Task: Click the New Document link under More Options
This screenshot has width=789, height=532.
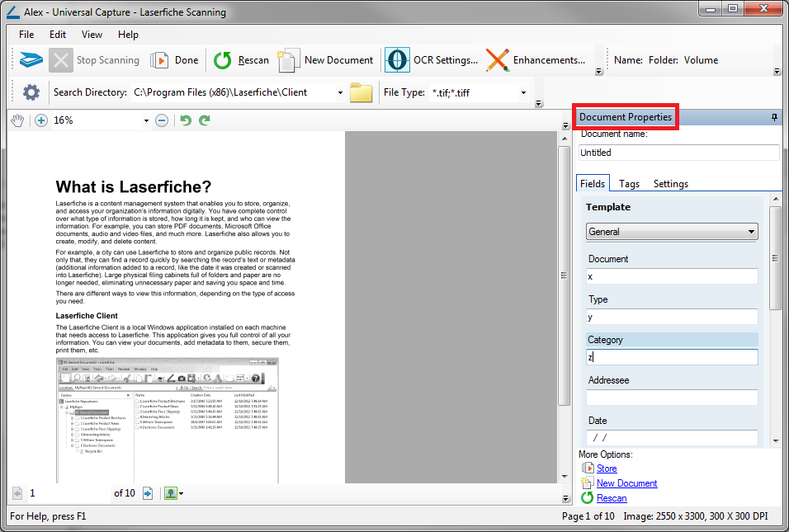Action: (x=627, y=483)
